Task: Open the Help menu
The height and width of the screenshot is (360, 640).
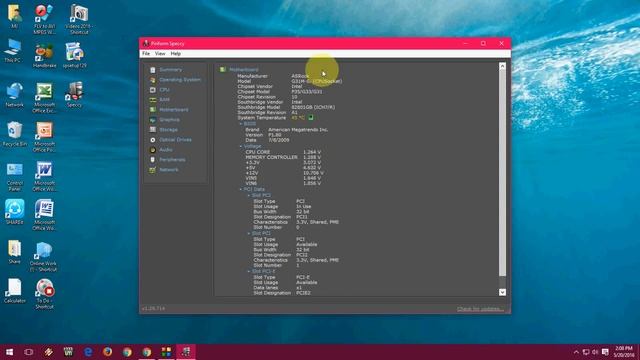Action: click(x=176, y=53)
